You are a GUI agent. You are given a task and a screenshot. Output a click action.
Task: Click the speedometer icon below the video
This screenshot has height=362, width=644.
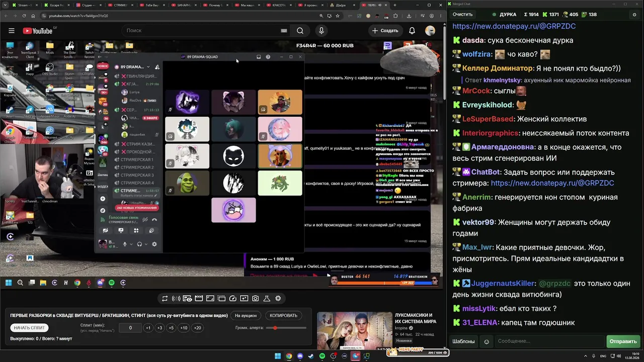pyautogui.click(x=233, y=299)
